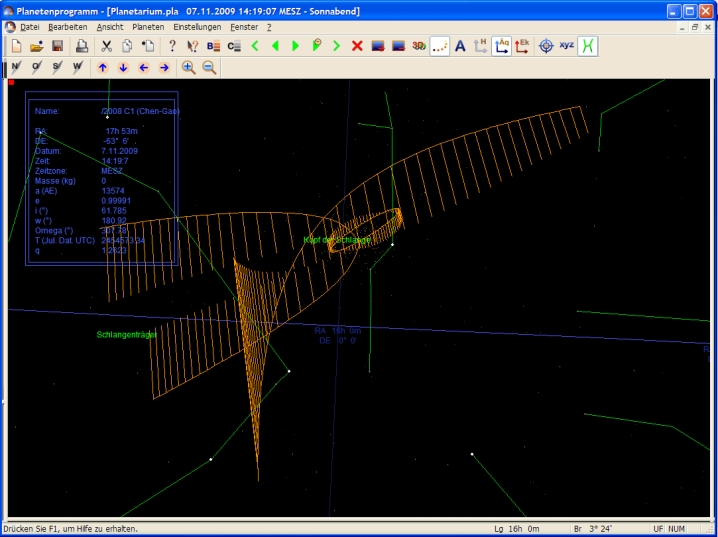This screenshot has width=718, height=537.
Task: Click the zoom in magnifier icon
Action: tap(188, 67)
